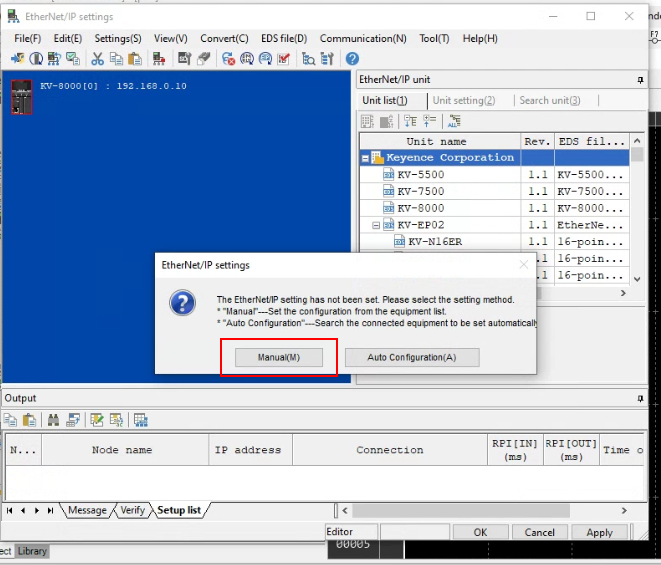Image resolution: width=661 pixels, height=565 pixels.
Task: Select the Setup list output tab
Action: coord(179,510)
